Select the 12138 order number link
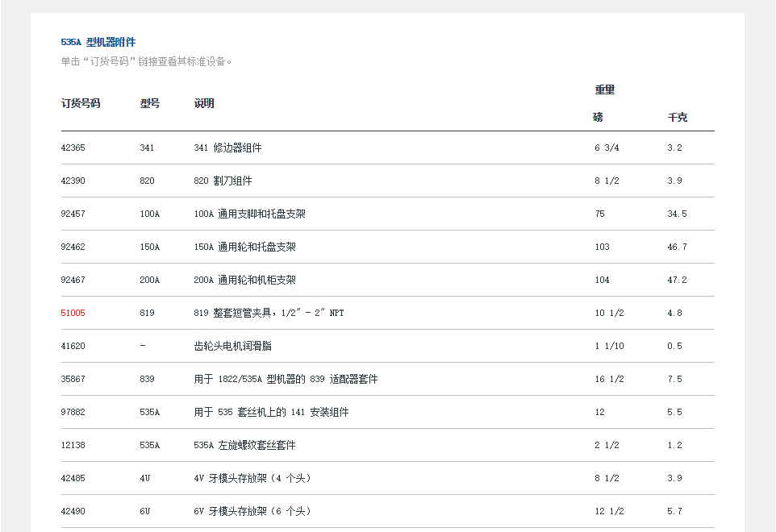 click(x=73, y=446)
